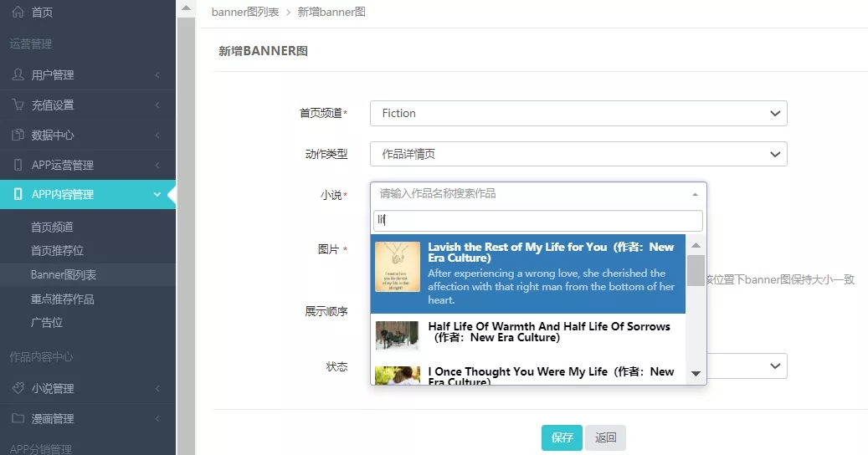This screenshot has height=455, width=868.
Task: Click the home icon beside 首页
Action: 18,12
